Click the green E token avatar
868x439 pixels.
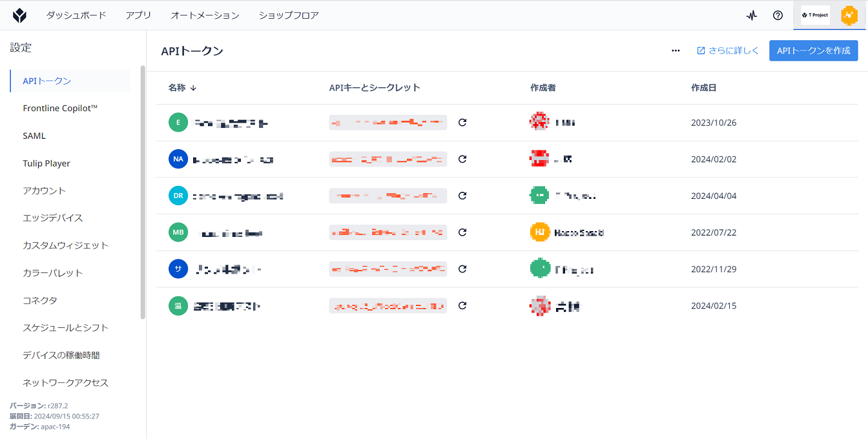(178, 123)
